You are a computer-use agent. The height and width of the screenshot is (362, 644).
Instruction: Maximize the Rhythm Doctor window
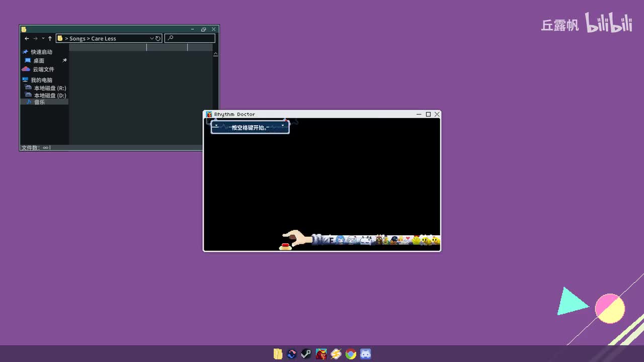pos(428,114)
